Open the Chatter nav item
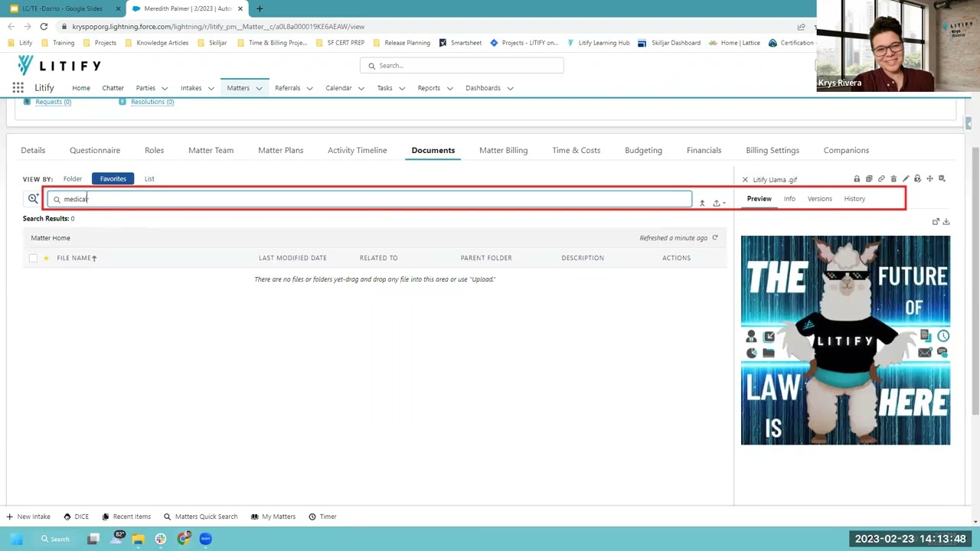980x551 pixels. (113, 88)
